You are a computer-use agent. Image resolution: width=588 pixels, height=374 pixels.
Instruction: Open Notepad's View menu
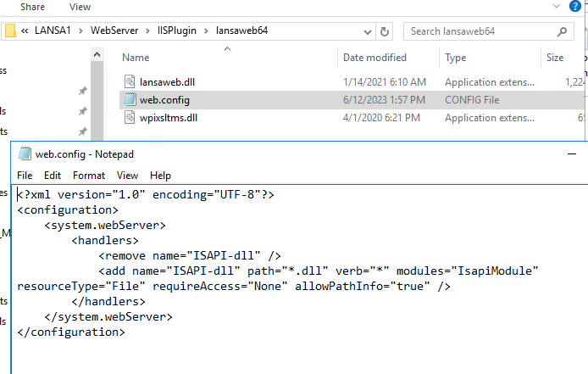pyautogui.click(x=127, y=176)
